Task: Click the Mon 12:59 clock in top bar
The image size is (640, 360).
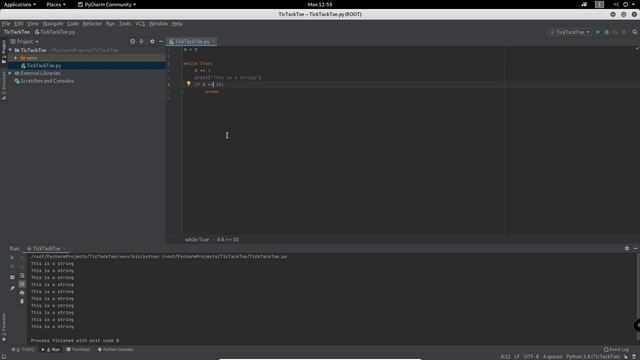Action: tap(320, 4)
